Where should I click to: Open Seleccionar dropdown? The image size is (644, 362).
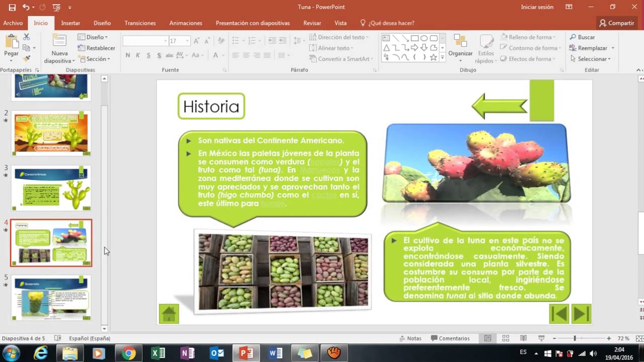(591, 59)
